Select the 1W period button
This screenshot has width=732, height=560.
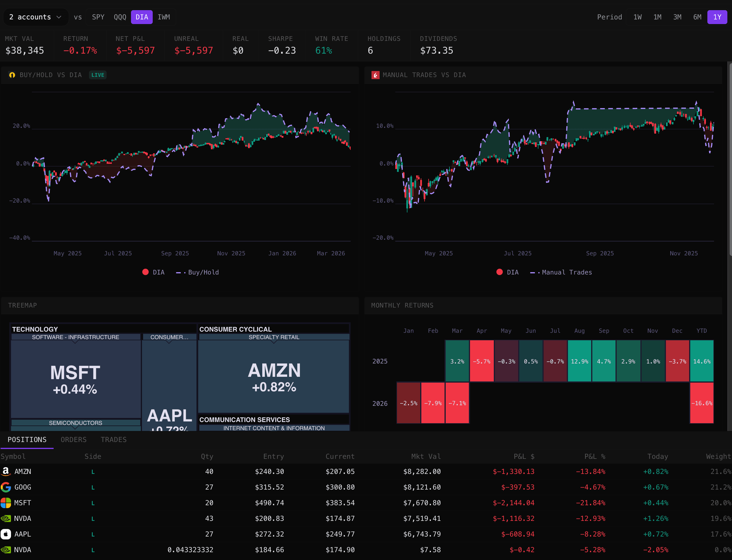point(637,17)
